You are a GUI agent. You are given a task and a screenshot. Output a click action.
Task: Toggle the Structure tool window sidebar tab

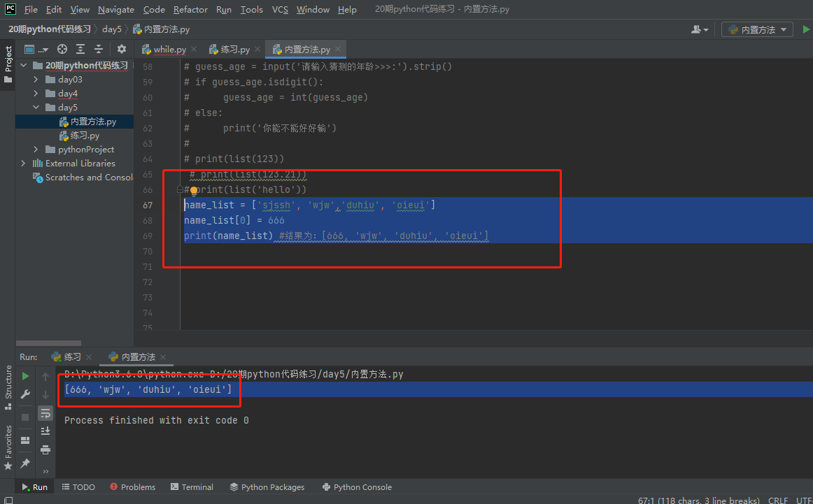pos(8,387)
